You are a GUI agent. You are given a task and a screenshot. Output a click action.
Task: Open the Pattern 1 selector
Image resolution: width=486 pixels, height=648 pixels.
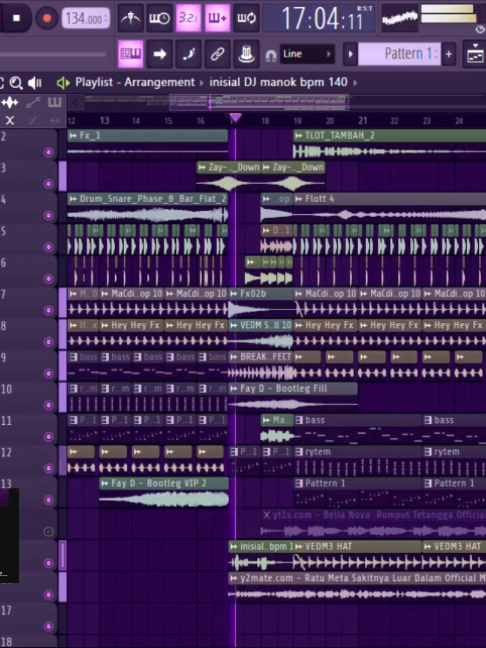[x=399, y=54]
